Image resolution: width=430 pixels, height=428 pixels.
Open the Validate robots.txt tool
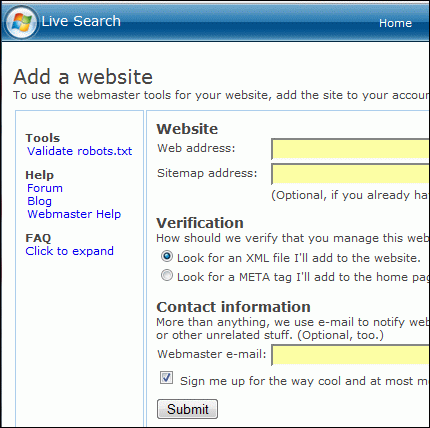(79, 151)
